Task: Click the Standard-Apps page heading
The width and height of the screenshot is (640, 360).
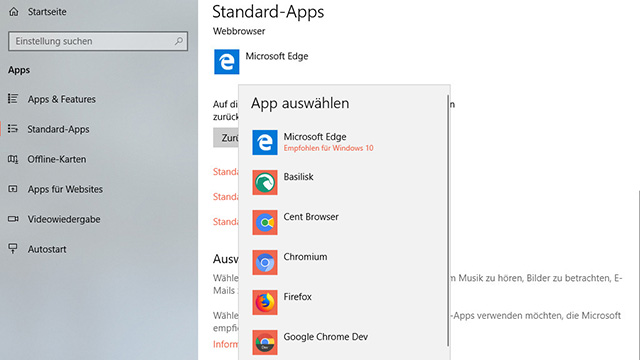Action: (x=268, y=11)
